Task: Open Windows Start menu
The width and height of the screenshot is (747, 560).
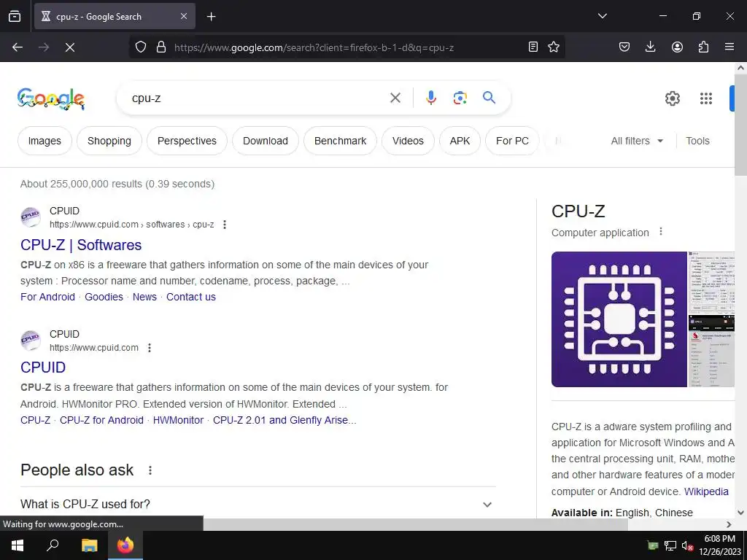Action: (x=18, y=545)
